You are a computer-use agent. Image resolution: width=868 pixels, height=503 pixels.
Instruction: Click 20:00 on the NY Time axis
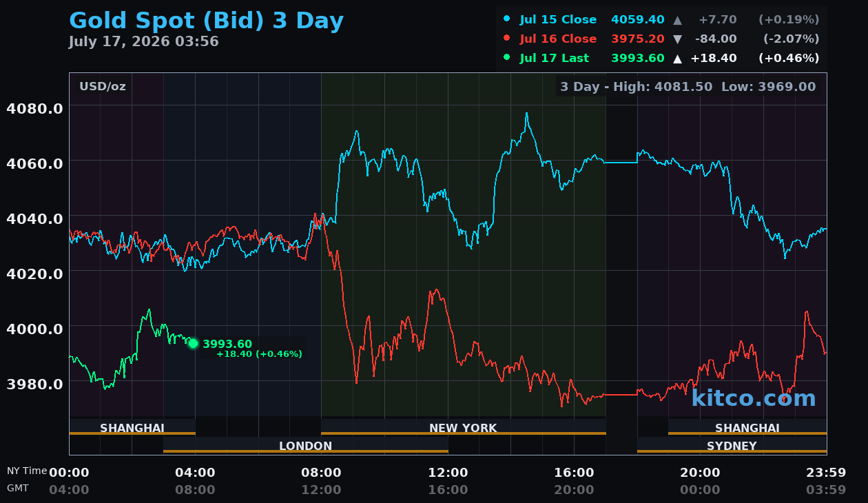point(700,473)
